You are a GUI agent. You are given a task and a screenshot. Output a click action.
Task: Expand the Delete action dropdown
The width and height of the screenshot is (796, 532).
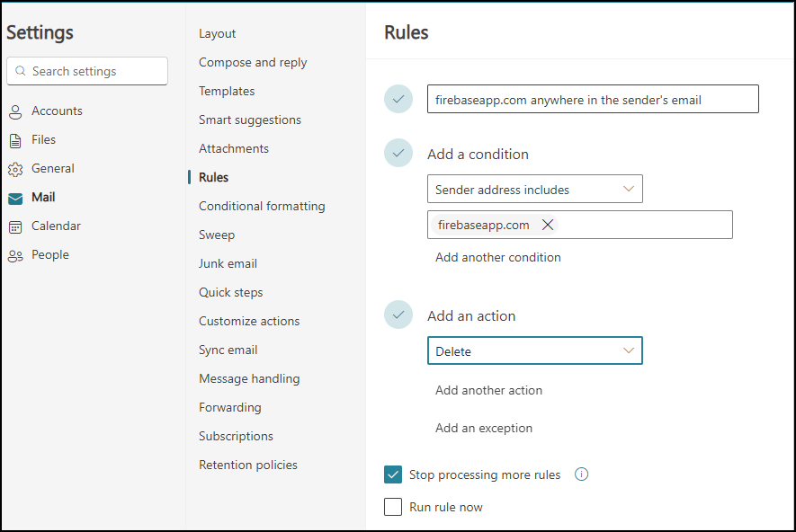[x=535, y=350]
